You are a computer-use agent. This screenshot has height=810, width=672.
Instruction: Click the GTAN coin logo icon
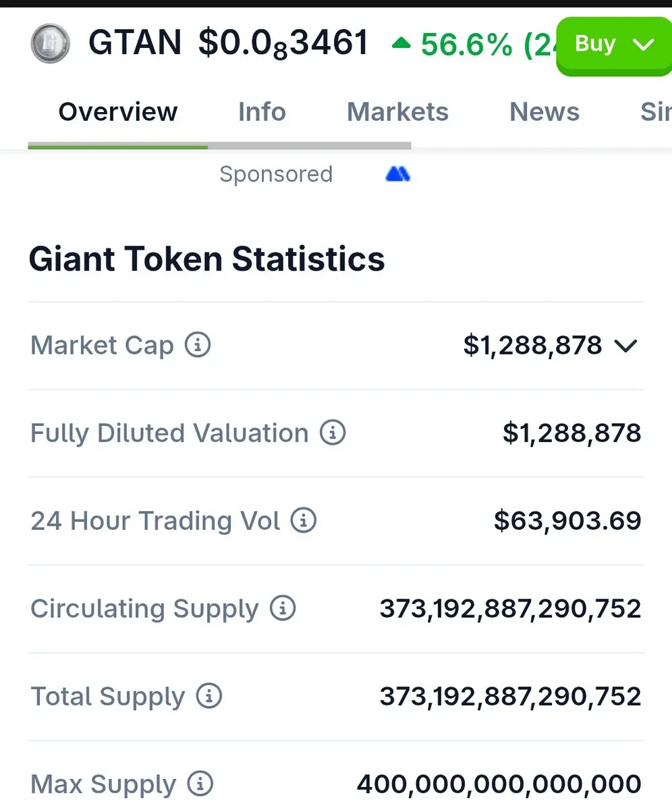[51, 43]
